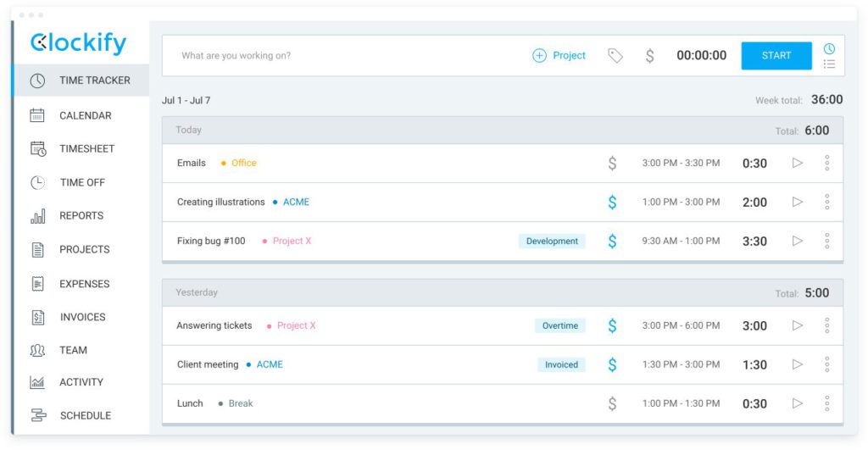Switch to timer mode clock icon
Screen dimensions: 868x450
pyautogui.click(x=829, y=48)
